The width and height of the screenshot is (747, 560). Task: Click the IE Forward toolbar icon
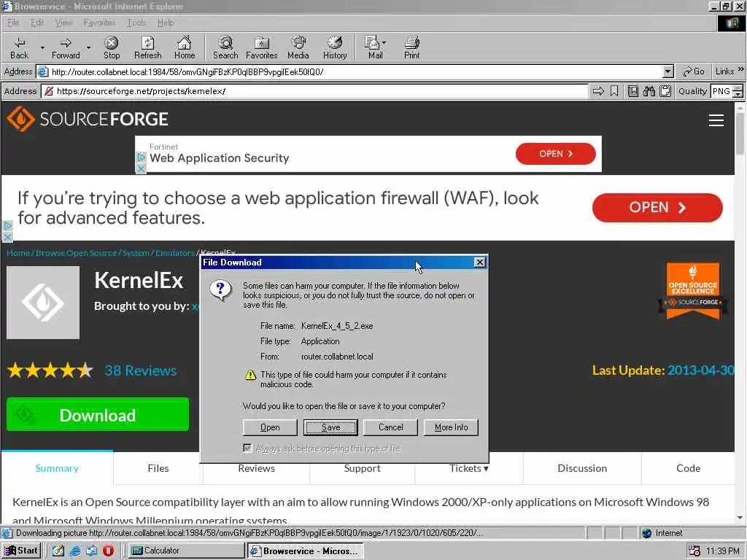[x=66, y=47]
